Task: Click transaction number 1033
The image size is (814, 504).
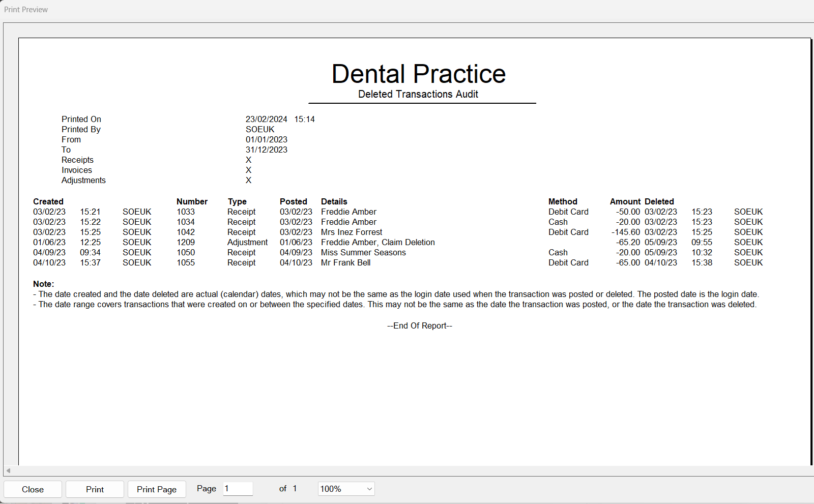Action: tap(186, 212)
